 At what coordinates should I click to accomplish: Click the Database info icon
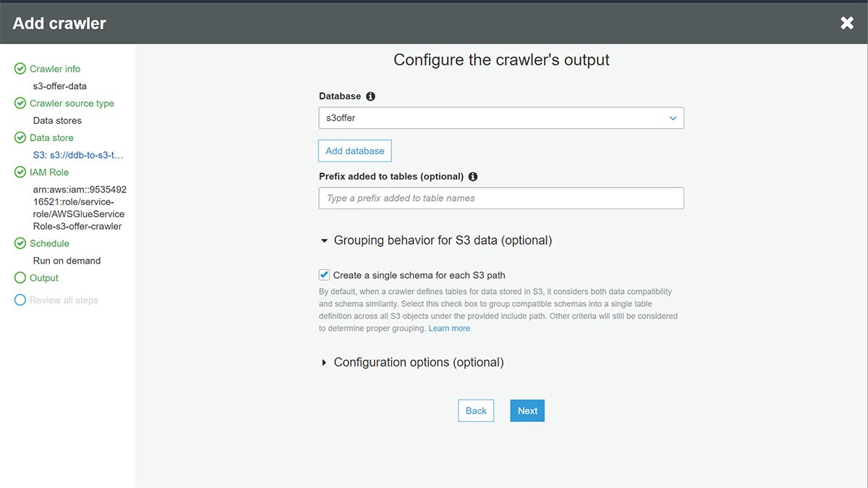371,96
